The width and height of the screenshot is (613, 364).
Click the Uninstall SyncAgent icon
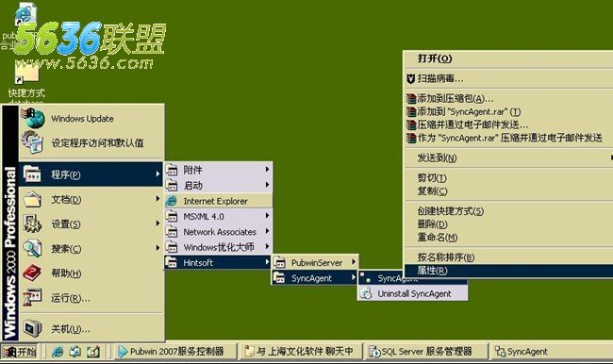coord(366,293)
